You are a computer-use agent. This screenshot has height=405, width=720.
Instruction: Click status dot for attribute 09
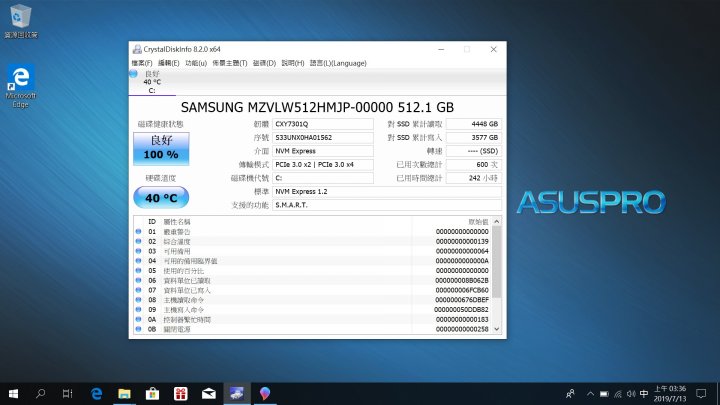point(138,309)
